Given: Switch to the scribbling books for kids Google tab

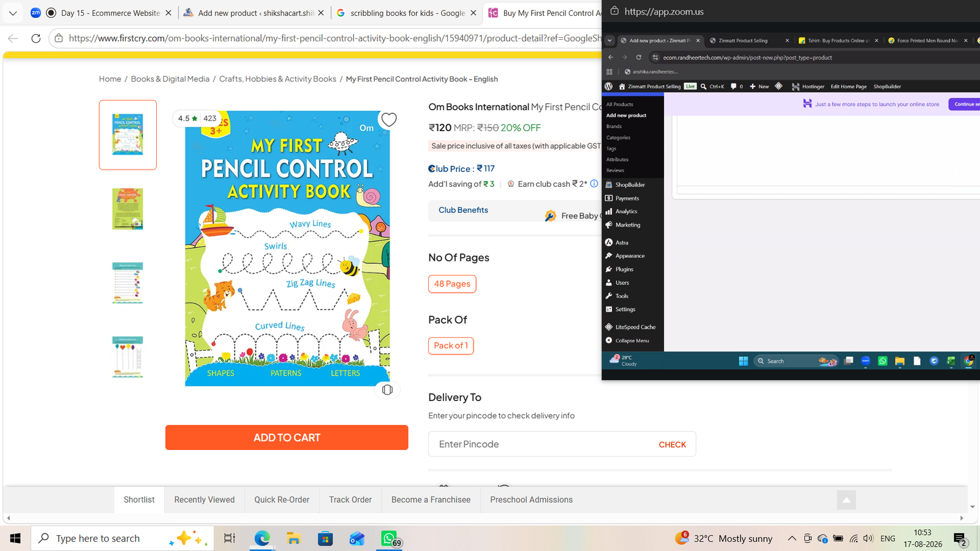Looking at the screenshot, I should pos(407,13).
